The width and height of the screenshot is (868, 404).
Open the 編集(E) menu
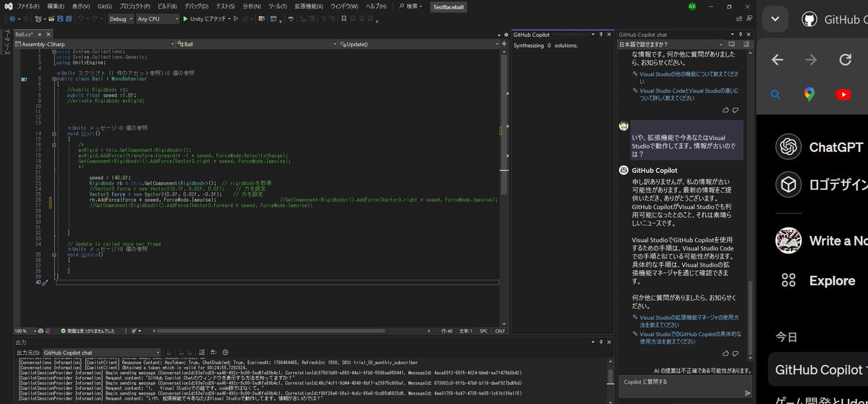tap(56, 6)
